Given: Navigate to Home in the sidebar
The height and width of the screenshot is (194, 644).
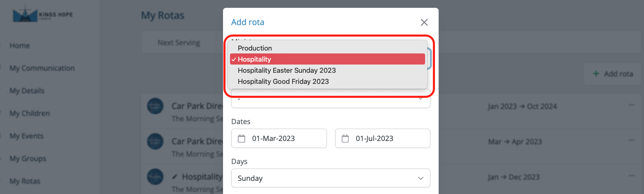Looking at the screenshot, I should (x=20, y=46).
